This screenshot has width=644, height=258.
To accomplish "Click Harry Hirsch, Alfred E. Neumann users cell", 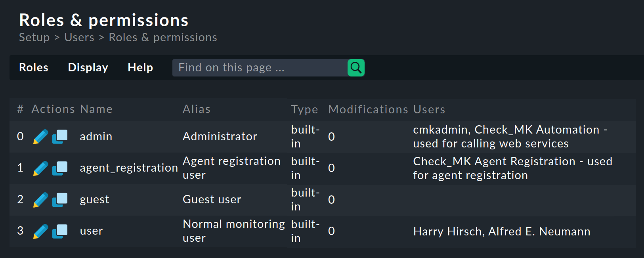I will click(502, 231).
